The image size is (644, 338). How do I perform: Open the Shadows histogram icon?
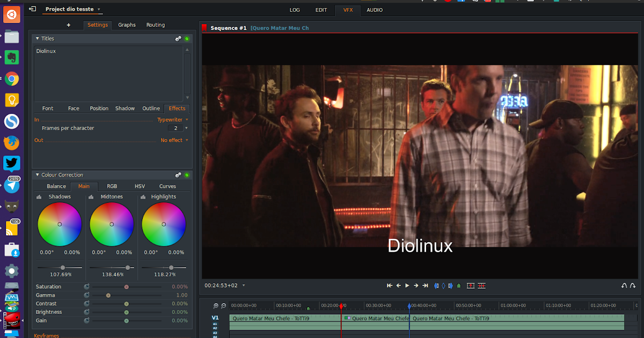click(39, 197)
